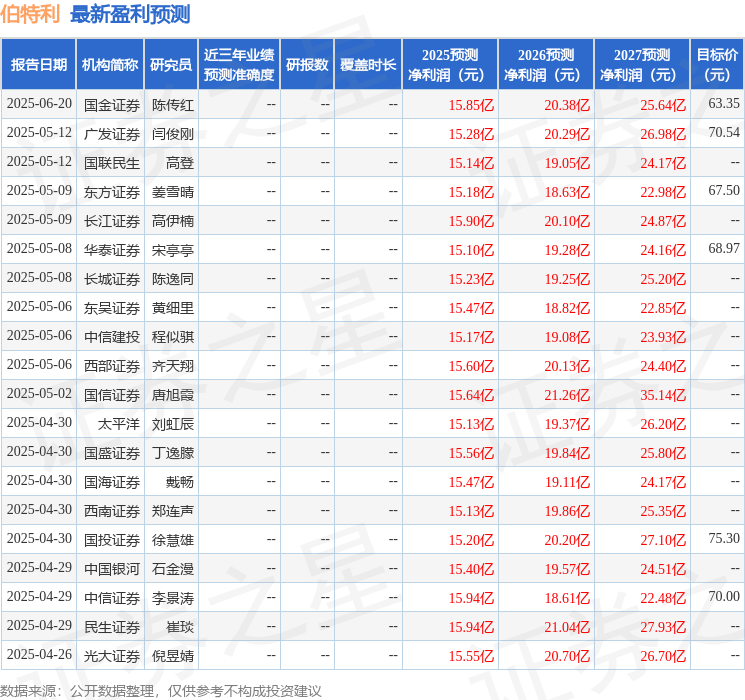The width and height of the screenshot is (745, 700).
Task: Click the 2025预测净利润 column header
Action: click(x=450, y=65)
